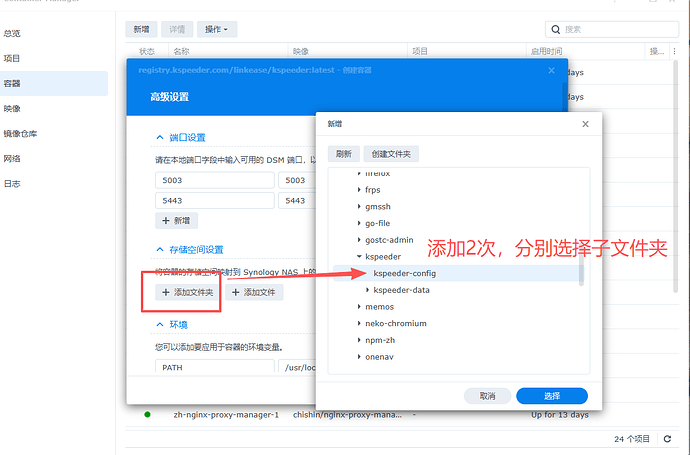Expand the neko-chromium folder arrow
Image resolution: width=690 pixels, height=455 pixels.
pos(359,324)
